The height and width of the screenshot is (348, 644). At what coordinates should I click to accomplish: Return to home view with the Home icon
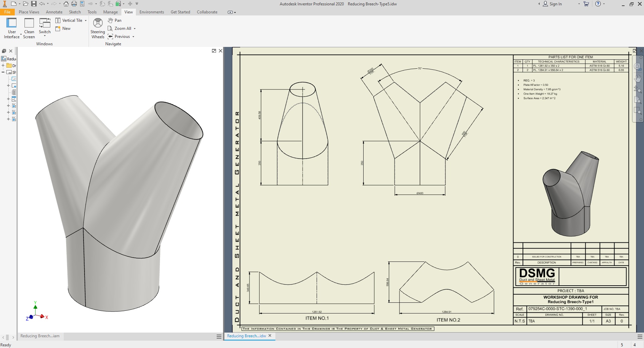66,4
